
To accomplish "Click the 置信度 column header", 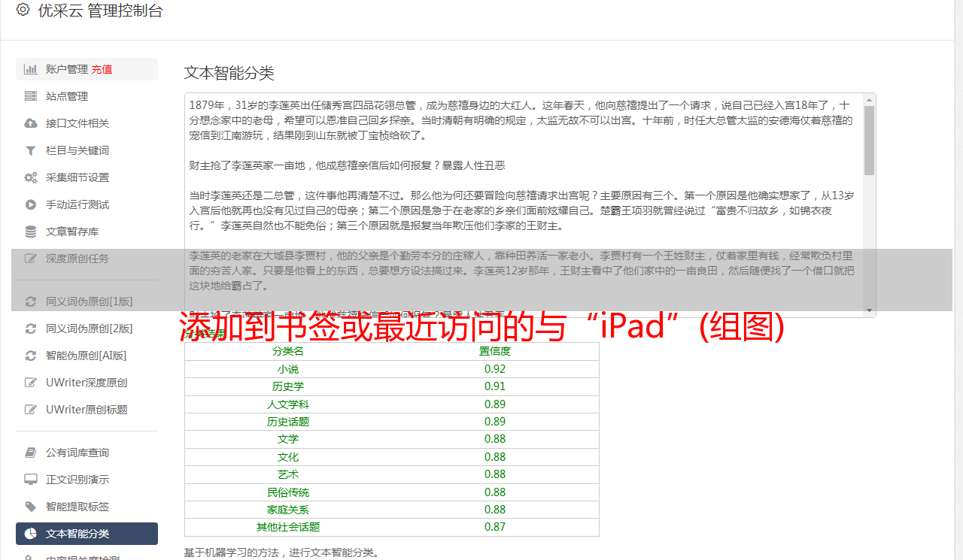I will [495, 351].
